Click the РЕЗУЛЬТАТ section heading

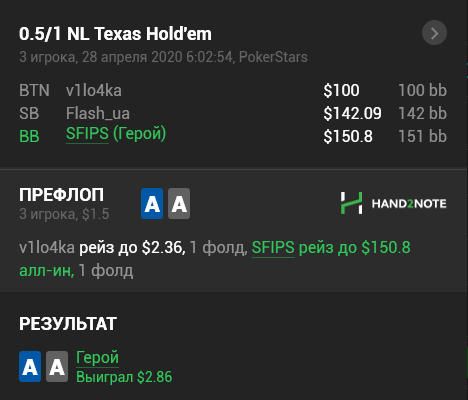[x=68, y=324]
